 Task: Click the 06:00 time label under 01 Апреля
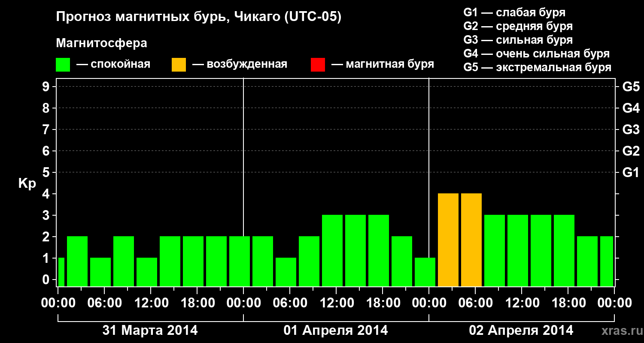point(290,303)
